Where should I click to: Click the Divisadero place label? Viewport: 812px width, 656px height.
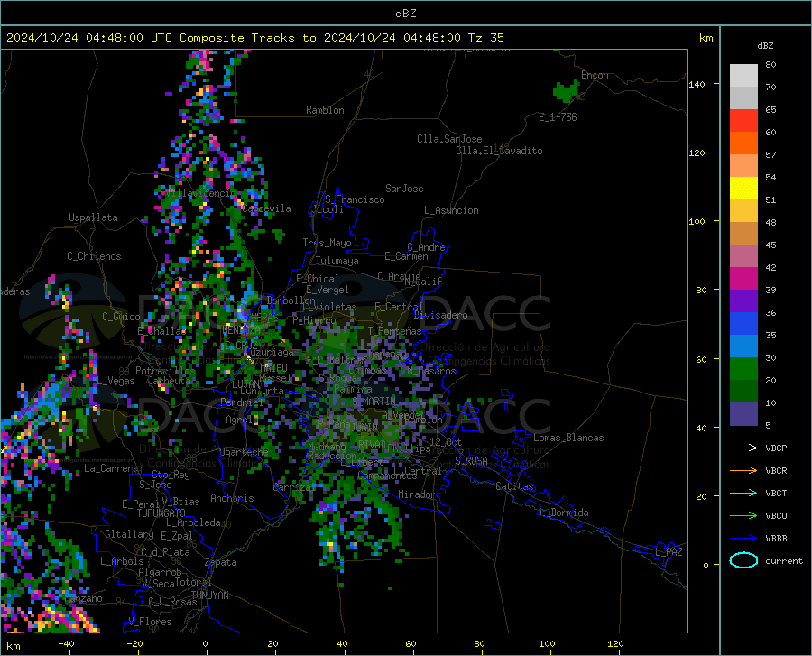point(440,315)
